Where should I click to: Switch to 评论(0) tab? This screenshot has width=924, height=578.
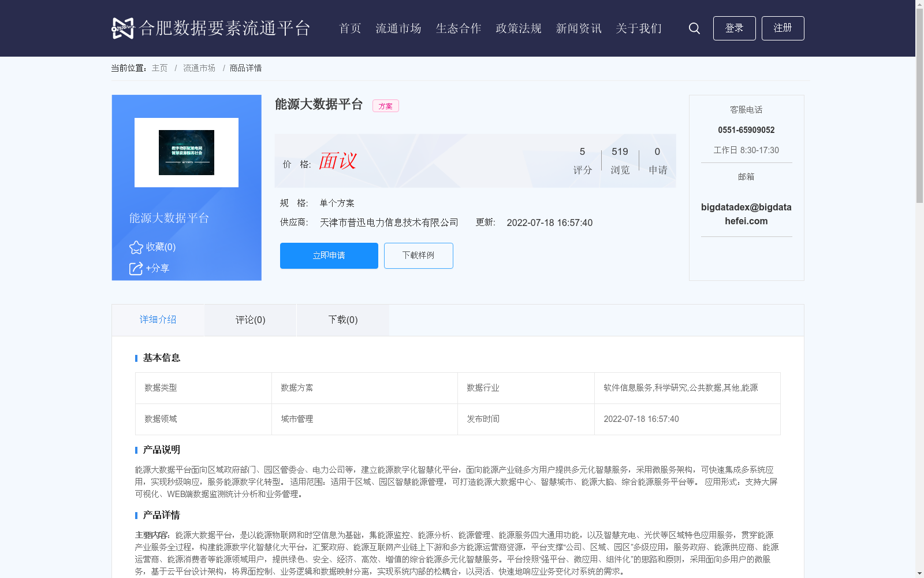click(250, 320)
